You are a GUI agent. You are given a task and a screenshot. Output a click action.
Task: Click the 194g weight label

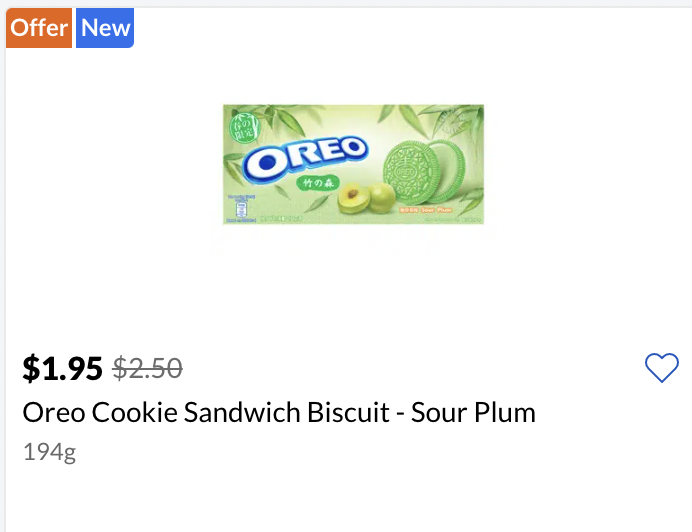[49, 452]
